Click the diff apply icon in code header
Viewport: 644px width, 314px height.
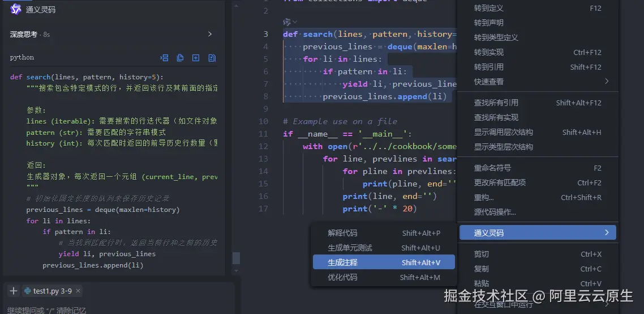click(x=212, y=58)
